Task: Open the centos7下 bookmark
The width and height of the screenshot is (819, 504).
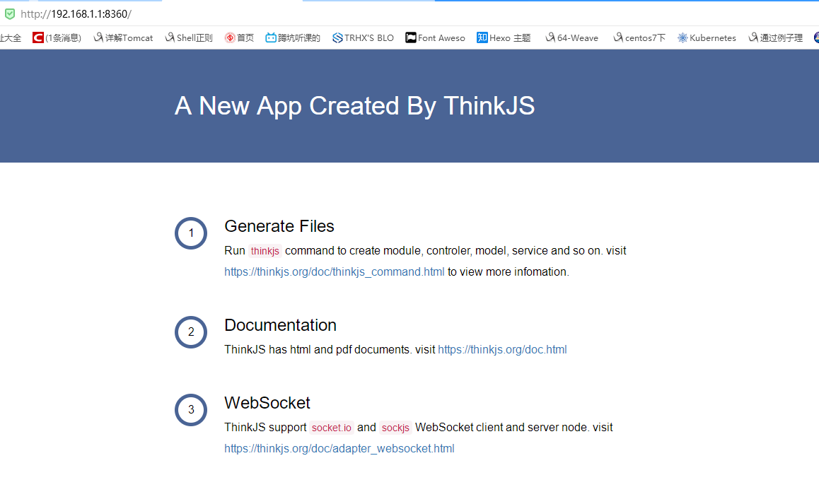Action: (x=639, y=38)
